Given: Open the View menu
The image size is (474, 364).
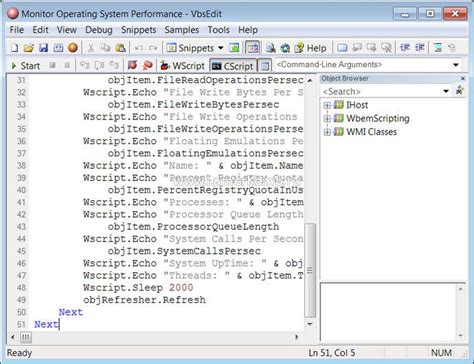Looking at the screenshot, I should (x=66, y=30).
